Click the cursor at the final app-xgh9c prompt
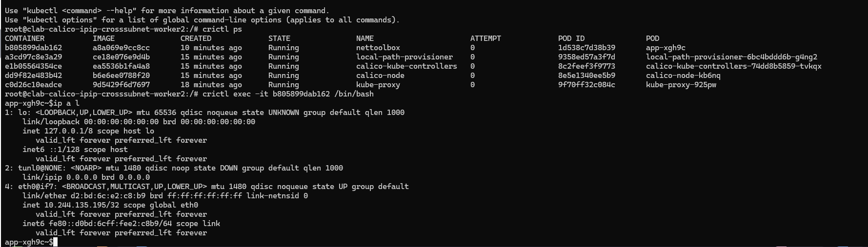 (x=56, y=242)
